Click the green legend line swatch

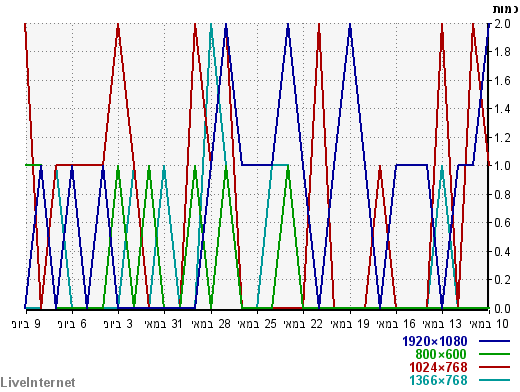[494, 354]
